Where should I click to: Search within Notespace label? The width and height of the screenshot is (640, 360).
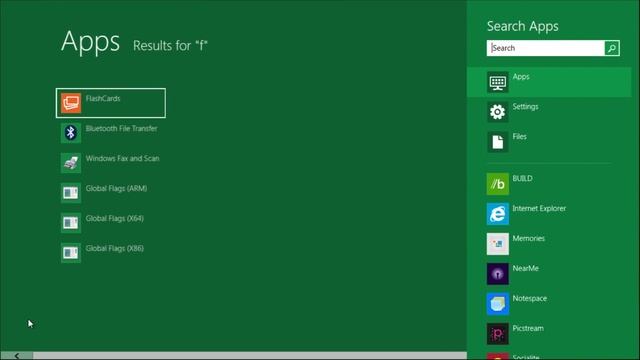pyautogui.click(x=530, y=298)
